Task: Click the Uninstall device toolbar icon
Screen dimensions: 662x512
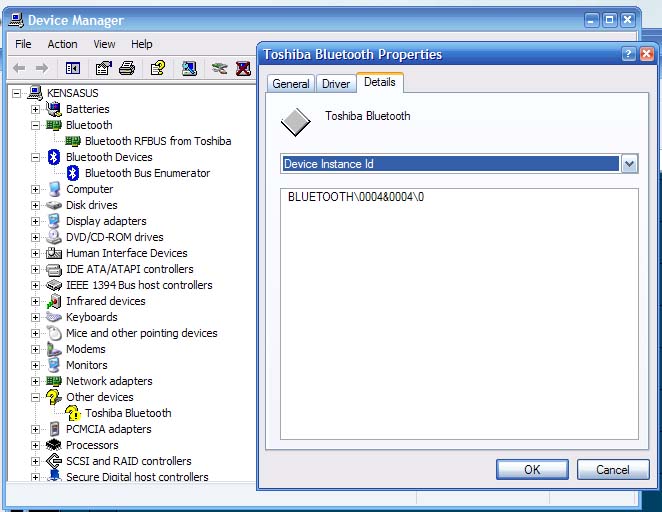Action: (x=243, y=68)
